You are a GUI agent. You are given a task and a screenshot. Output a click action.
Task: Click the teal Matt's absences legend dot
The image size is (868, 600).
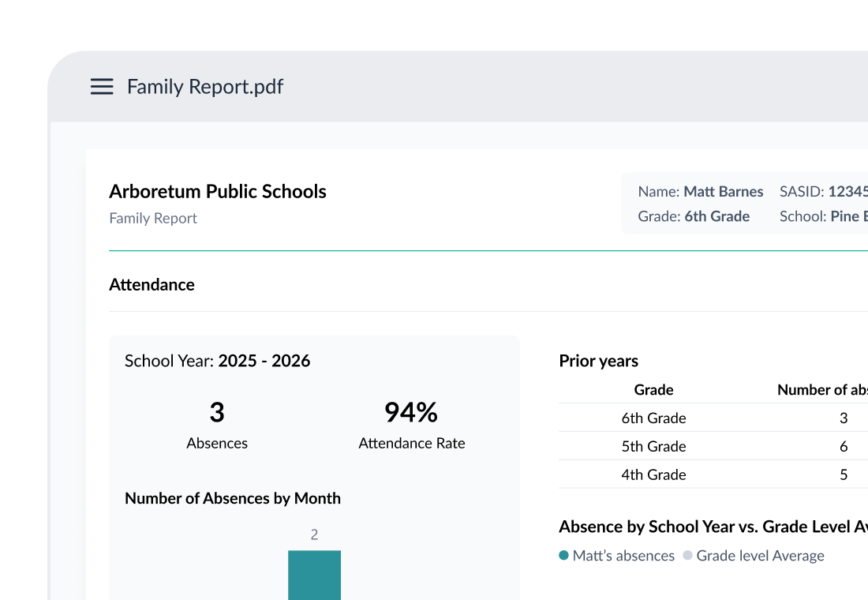pyautogui.click(x=563, y=555)
